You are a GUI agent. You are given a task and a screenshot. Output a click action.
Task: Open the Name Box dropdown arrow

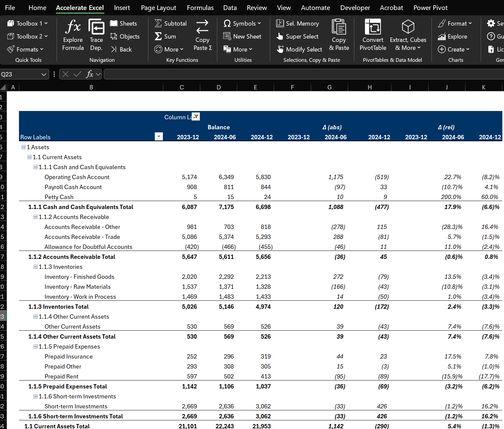point(44,74)
